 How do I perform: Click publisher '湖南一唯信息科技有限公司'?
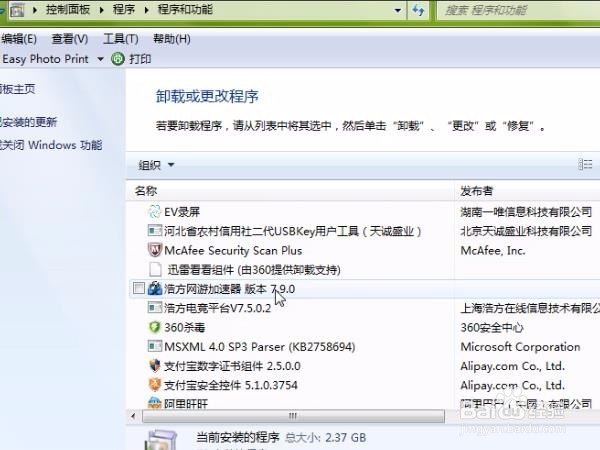coord(526,212)
